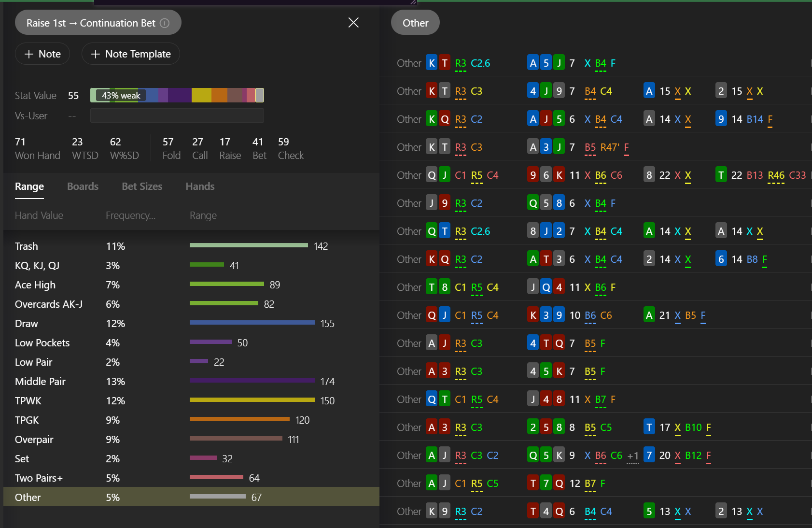Click R46 river action in the Q J hand
Viewport: 812px width, 528px height.
[776, 175]
